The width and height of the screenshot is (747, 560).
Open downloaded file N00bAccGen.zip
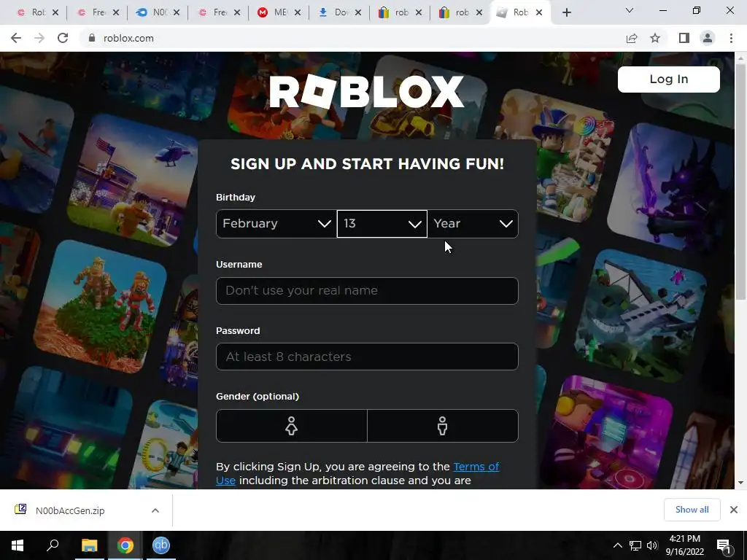(70, 510)
